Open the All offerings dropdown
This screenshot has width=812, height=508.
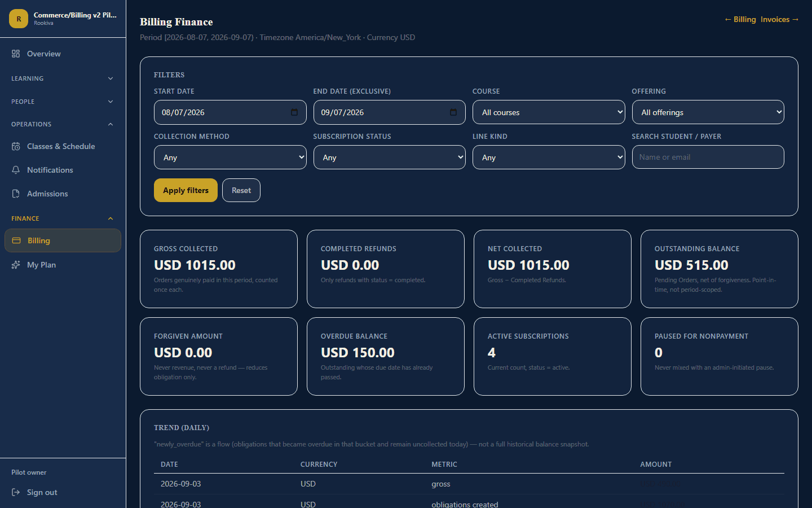tap(708, 112)
